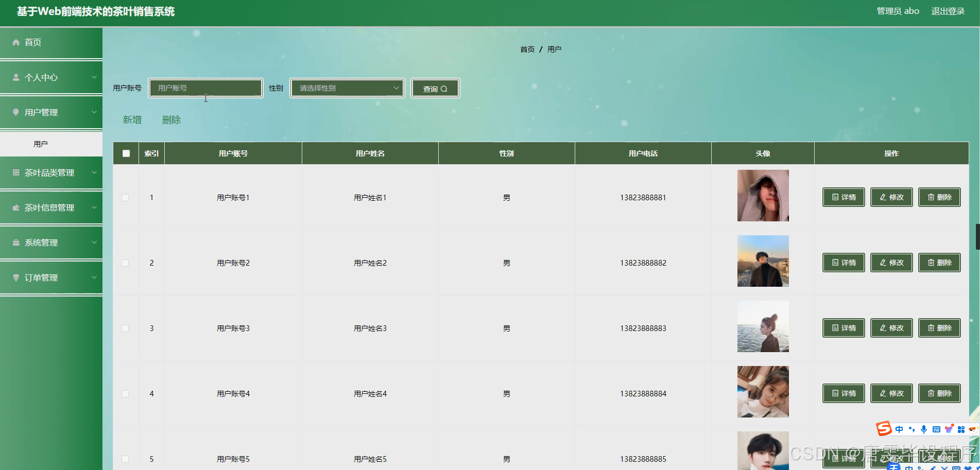Viewport: 980px width, 470px height.
Task: Open the Sogou skin shirt icon
Action: coord(949,429)
